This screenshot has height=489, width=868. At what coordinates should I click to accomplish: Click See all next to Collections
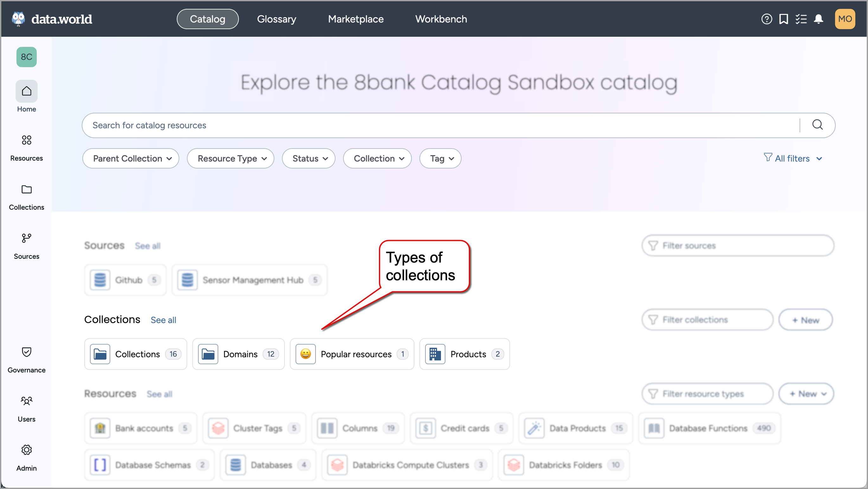[163, 320]
